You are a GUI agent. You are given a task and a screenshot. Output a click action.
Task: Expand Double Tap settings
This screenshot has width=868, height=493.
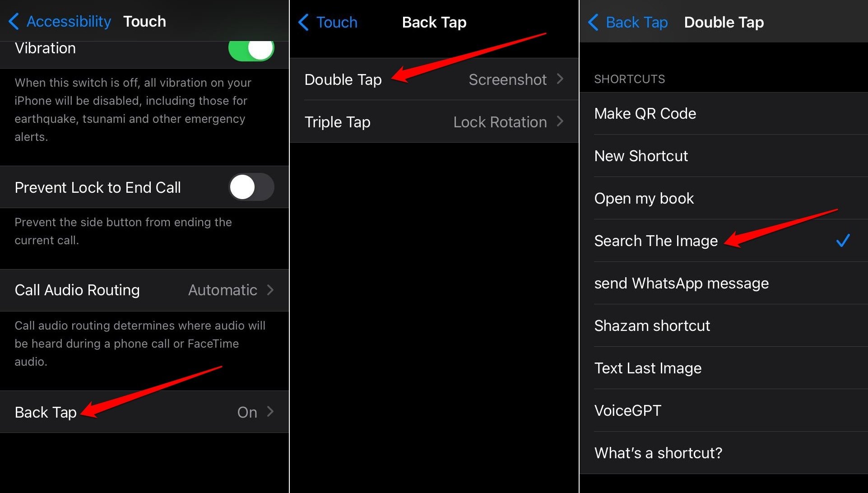click(434, 79)
